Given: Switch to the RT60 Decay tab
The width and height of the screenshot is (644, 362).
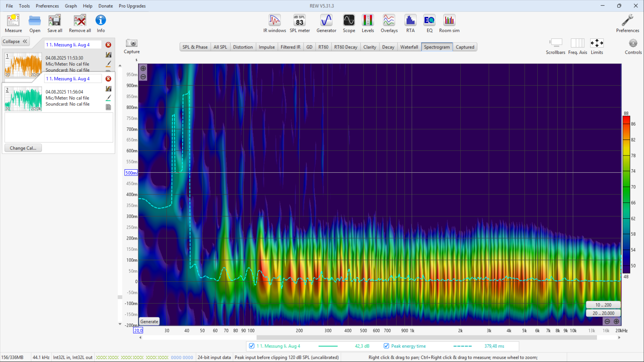Looking at the screenshot, I should pos(346,47).
